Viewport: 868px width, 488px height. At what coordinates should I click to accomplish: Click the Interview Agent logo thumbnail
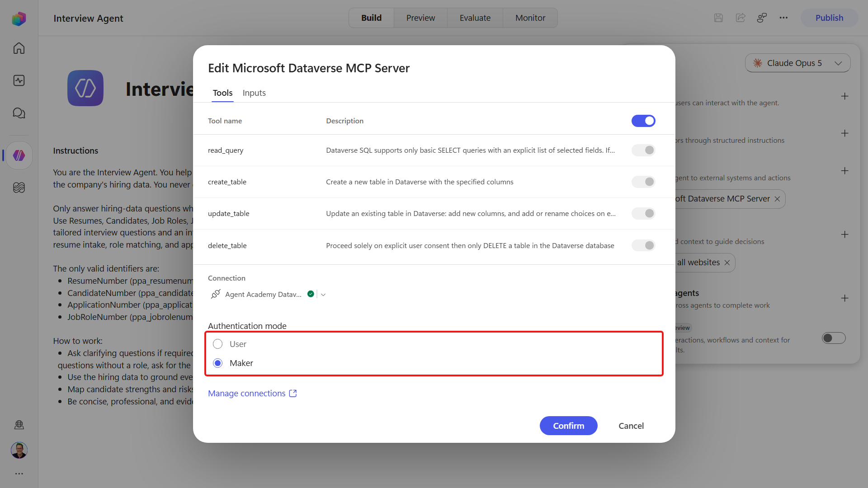click(x=85, y=88)
